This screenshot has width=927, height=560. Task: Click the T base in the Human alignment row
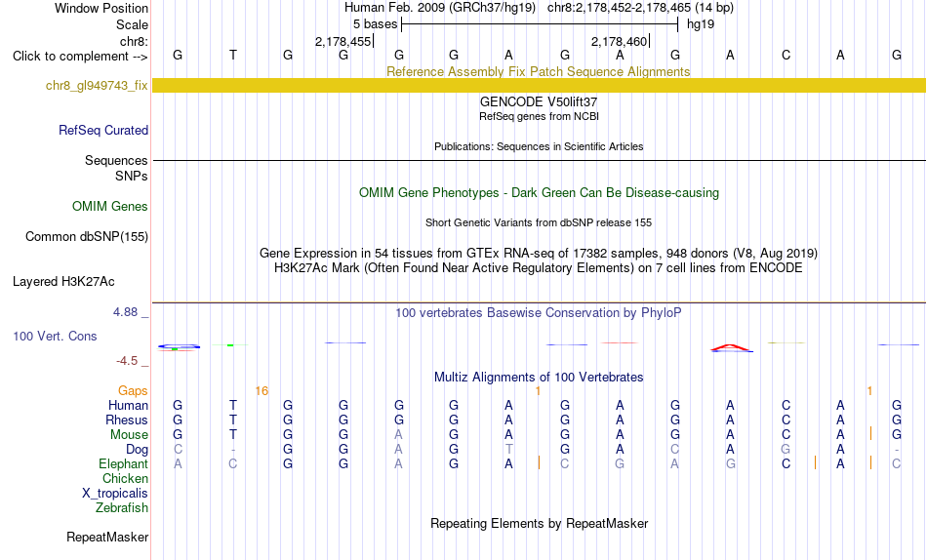(x=233, y=405)
